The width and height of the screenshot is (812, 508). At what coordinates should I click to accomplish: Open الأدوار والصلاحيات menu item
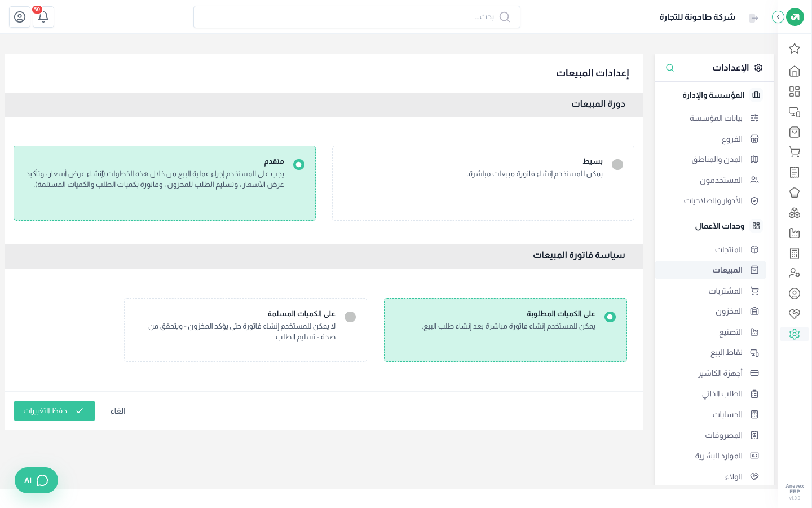point(710,201)
